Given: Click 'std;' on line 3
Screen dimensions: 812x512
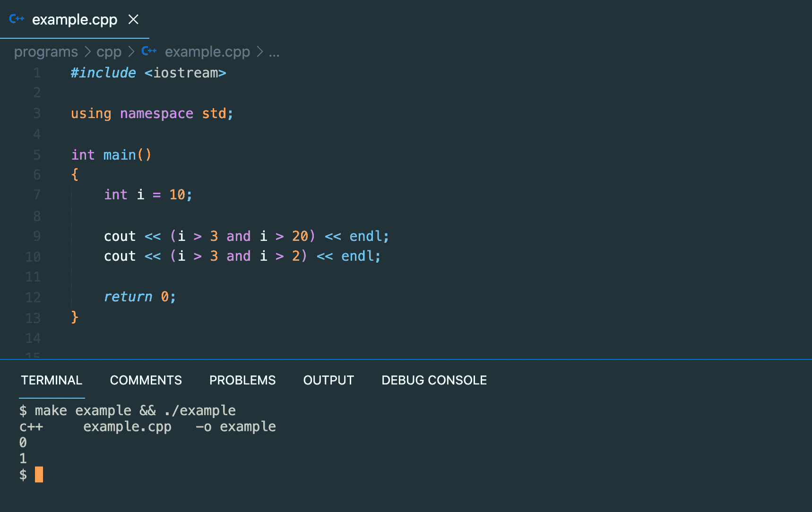Looking at the screenshot, I should [x=217, y=114].
